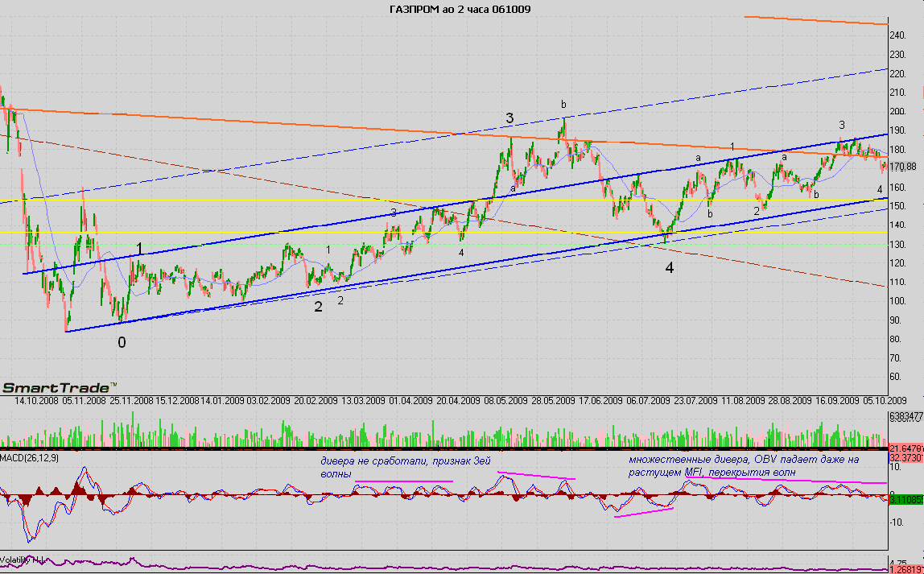Click the note 'дивера не сработали, признак 3ей волны'
Viewport: 924px width, 574px height.
point(406,467)
